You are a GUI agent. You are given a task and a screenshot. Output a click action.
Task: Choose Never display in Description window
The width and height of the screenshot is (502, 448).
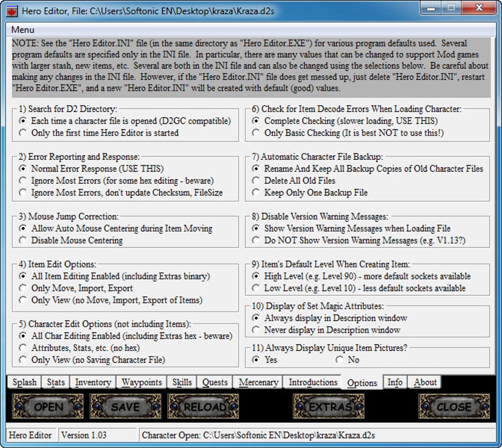click(x=326, y=330)
